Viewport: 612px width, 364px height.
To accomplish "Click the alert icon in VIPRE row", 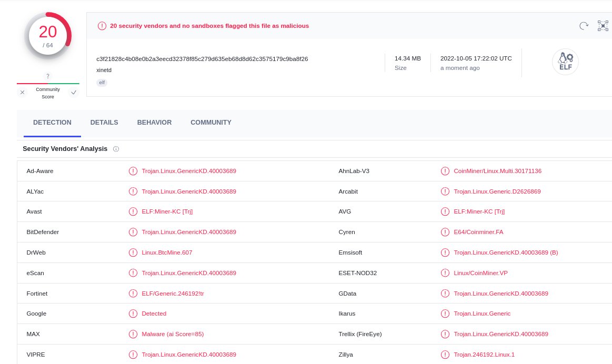I will tap(133, 354).
